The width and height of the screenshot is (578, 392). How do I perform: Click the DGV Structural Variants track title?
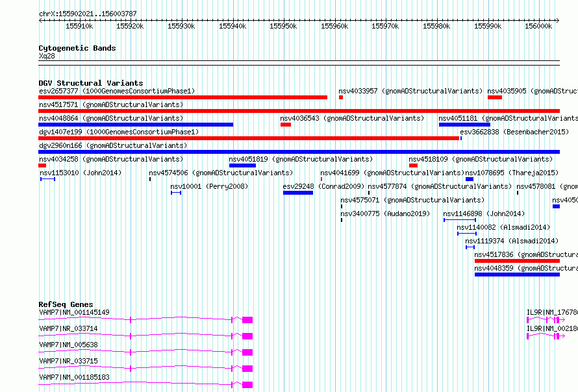pos(91,83)
